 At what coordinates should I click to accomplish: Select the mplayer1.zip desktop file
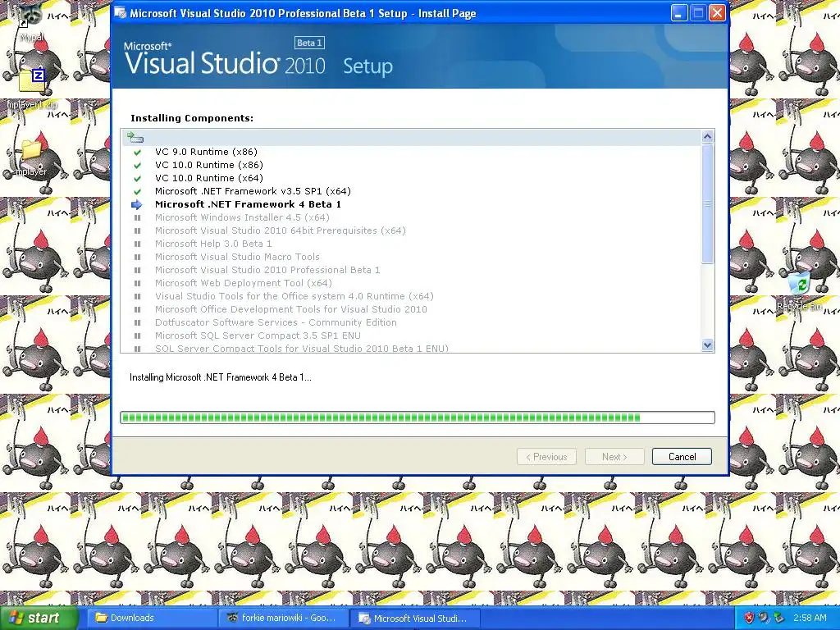click(x=31, y=89)
